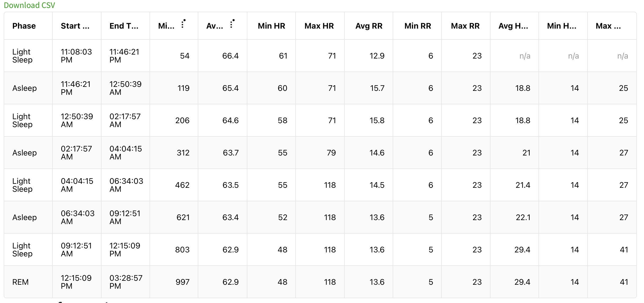Click the Max RR column header
644x303 pixels.
tap(465, 26)
